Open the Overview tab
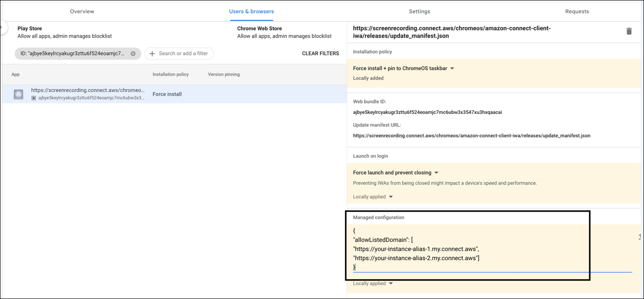 [x=82, y=11]
